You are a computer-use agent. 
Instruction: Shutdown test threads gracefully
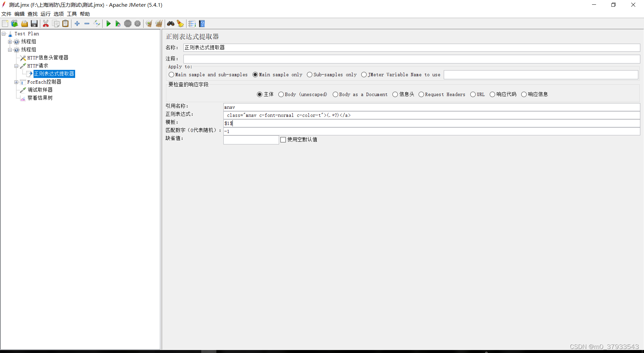[x=138, y=24]
